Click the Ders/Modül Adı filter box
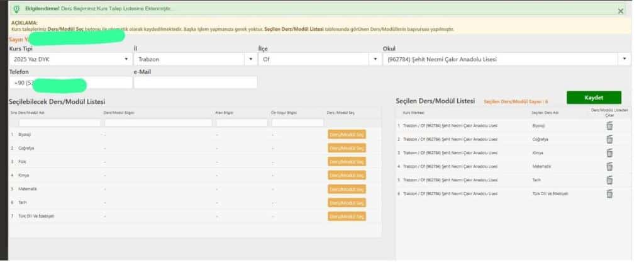This screenshot has width=644, height=272. click(53, 123)
